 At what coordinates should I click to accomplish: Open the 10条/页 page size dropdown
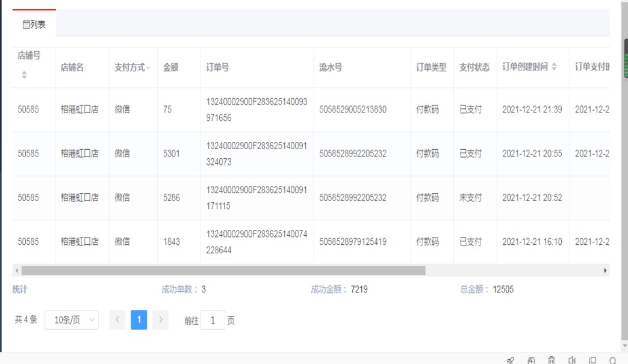coord(71,320)
